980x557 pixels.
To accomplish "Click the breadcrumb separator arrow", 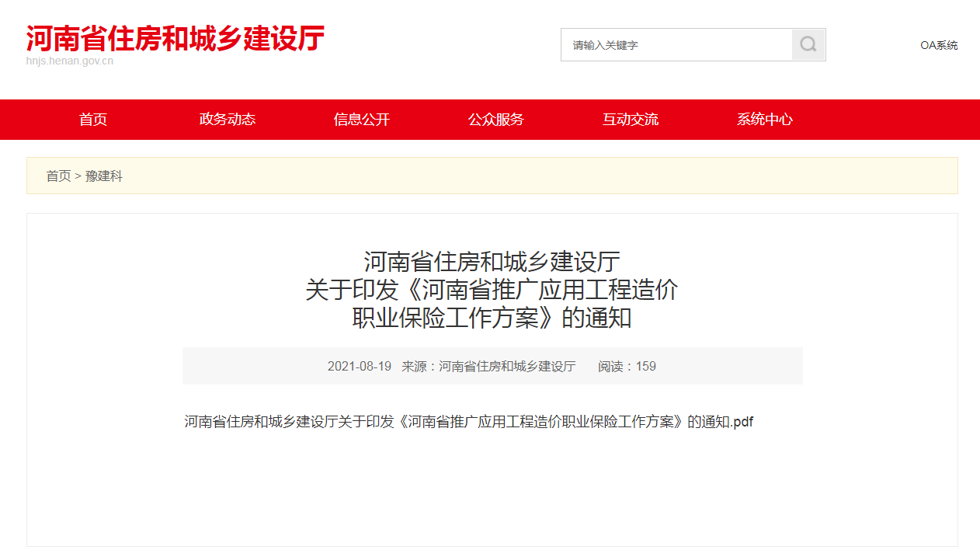I will pos(78,176).
